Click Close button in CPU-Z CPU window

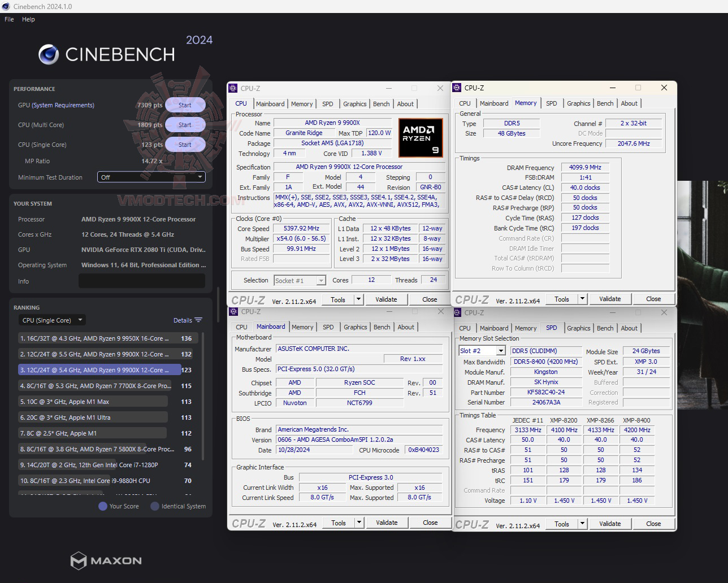coord(430,299)
